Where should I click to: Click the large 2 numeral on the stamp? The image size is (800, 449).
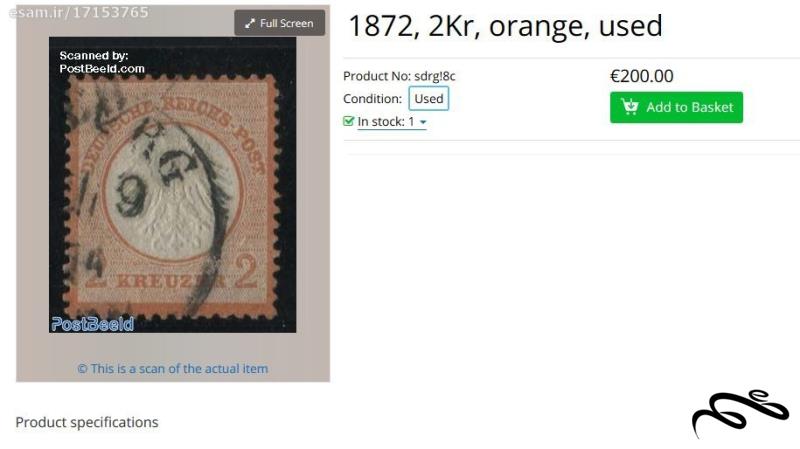tap(246, 272)
